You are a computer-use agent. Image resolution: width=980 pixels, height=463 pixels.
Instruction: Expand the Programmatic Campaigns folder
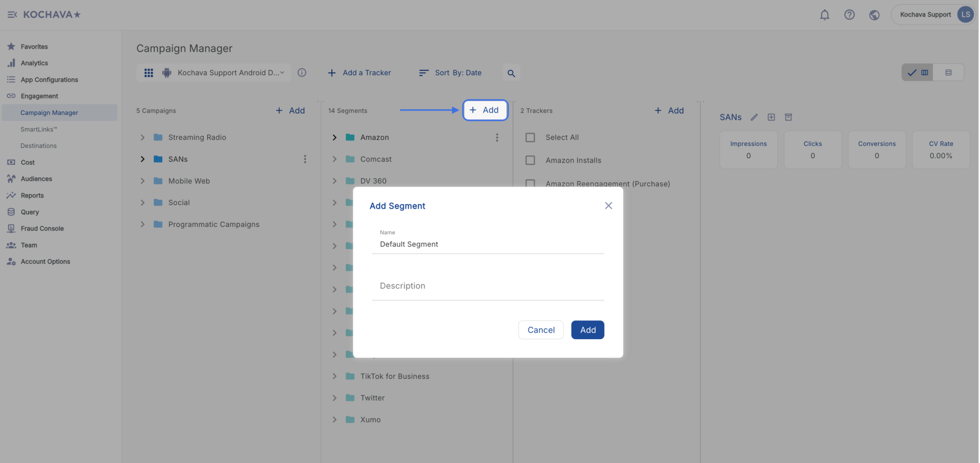coord(143,224)
